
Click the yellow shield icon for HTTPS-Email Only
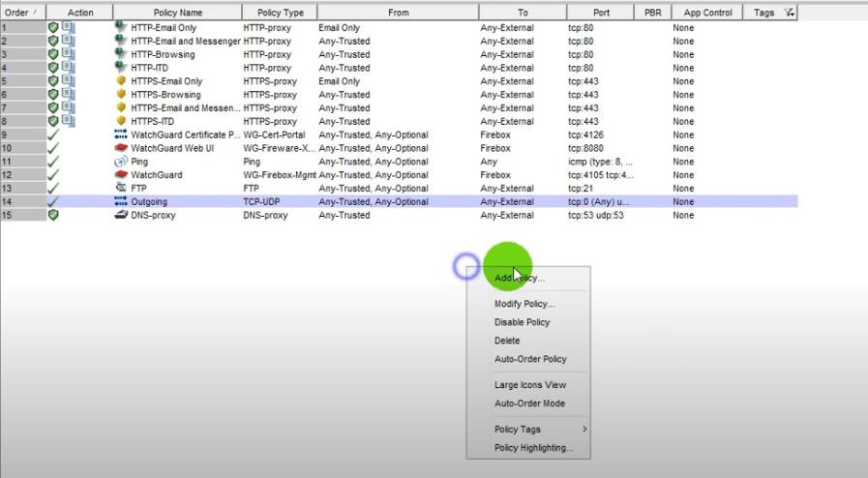tap(121, 80)
